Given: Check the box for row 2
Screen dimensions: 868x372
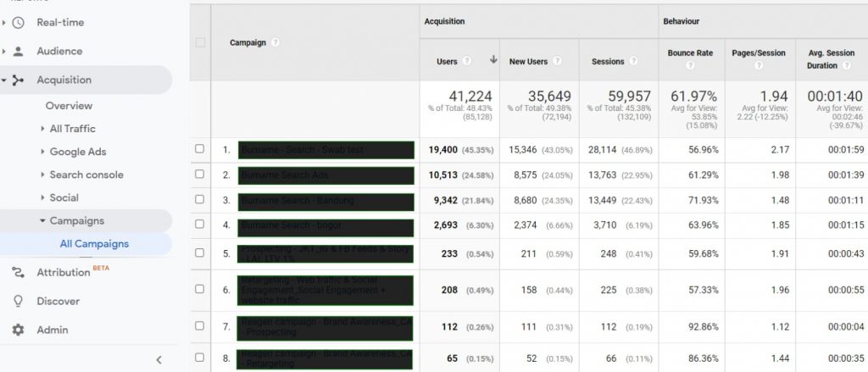Looking at the screenshot, I should tap(200, 174).
